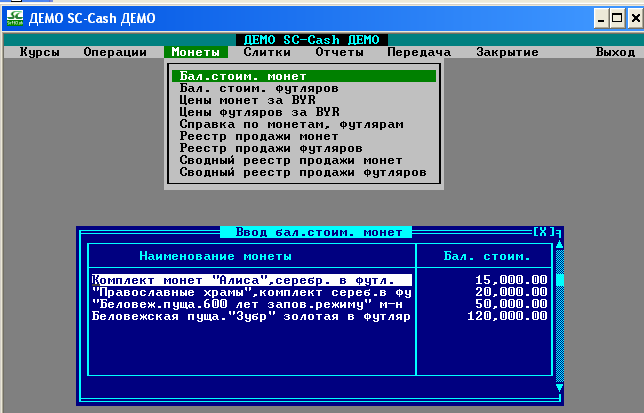This screenshot has width=644, height=413.
Task: Click scrollbar down arrow in coin list
Action: (559, 387)
